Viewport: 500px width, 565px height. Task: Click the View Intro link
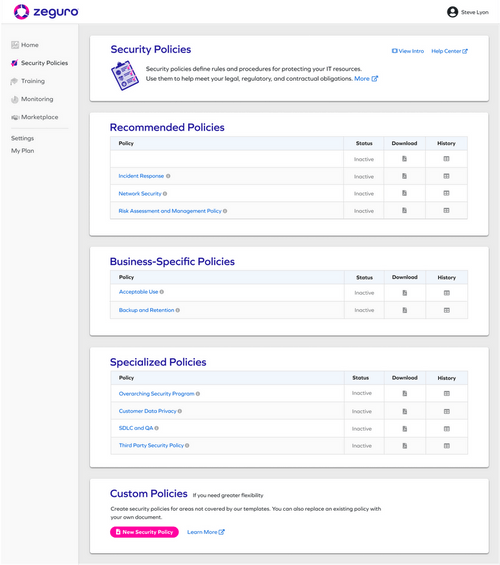[408, 51]
